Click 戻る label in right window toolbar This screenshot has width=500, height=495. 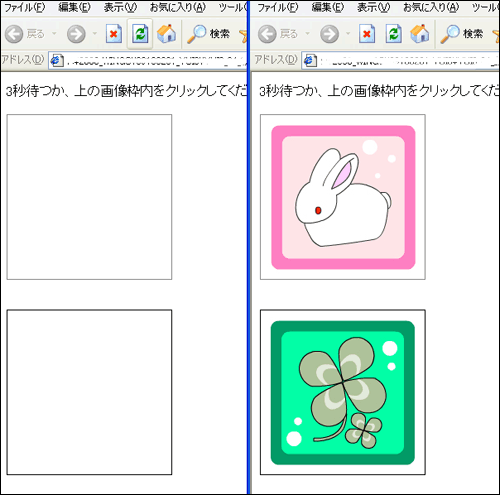(x=288, y=34)
